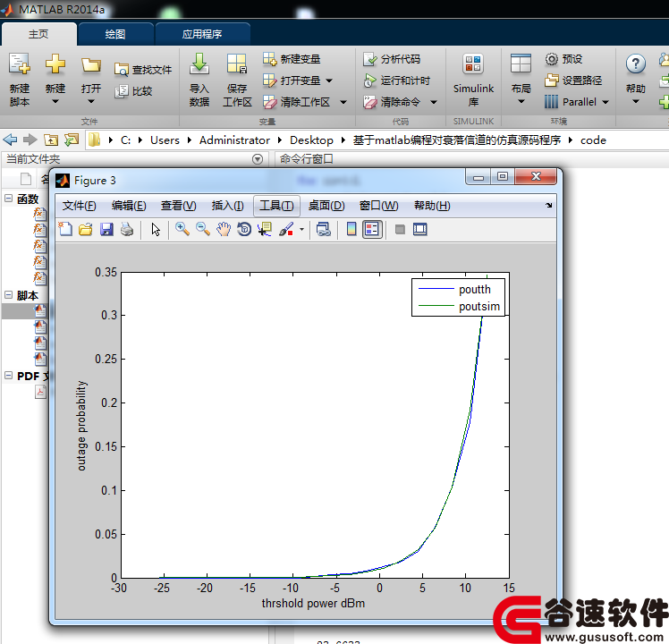Collapse the 脚本 (Scripts) group
The width and height of the screenshot is (669, 644).
coord(9,294)
